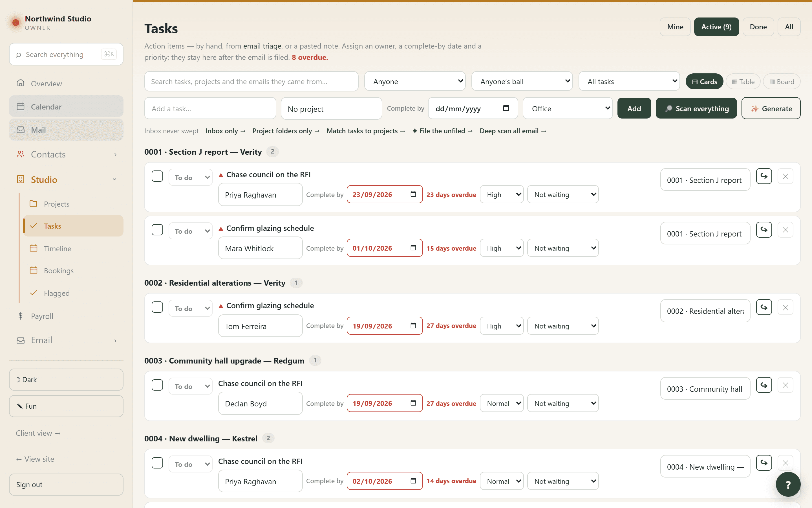Select the Table view
This screenshot has width=812, height=508.
[x=743, y=82]
